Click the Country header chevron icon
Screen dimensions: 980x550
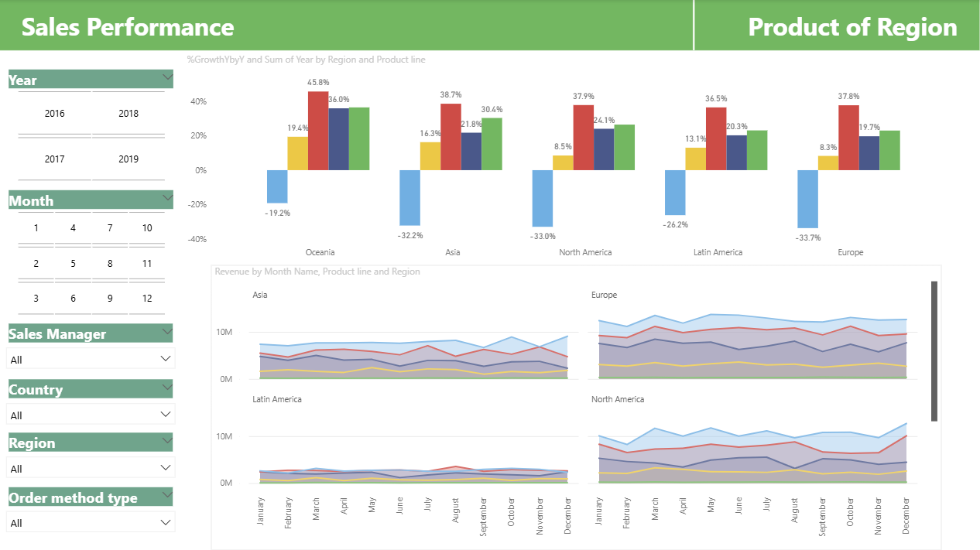(167, 387)
